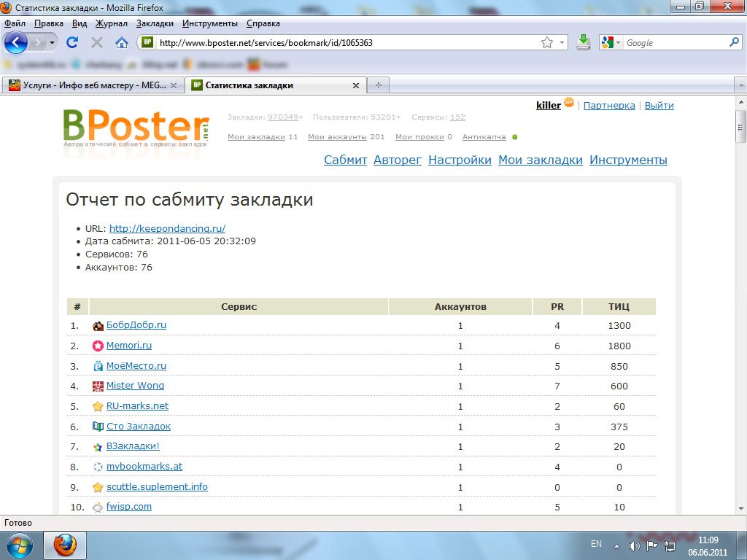The width and height of the screenshot is (747, 560).
Task: Click the killer username link
Action: 549,105
